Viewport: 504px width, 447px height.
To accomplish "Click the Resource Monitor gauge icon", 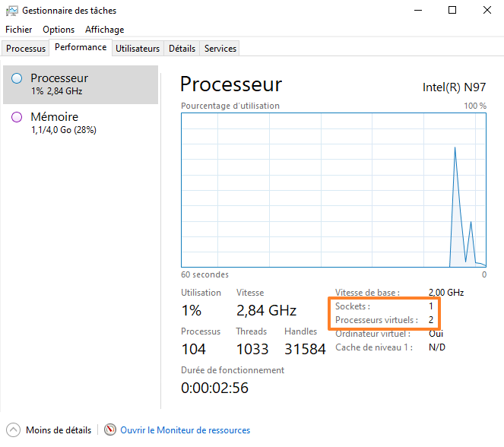I will pyautogui.click(x=110, y=430).
